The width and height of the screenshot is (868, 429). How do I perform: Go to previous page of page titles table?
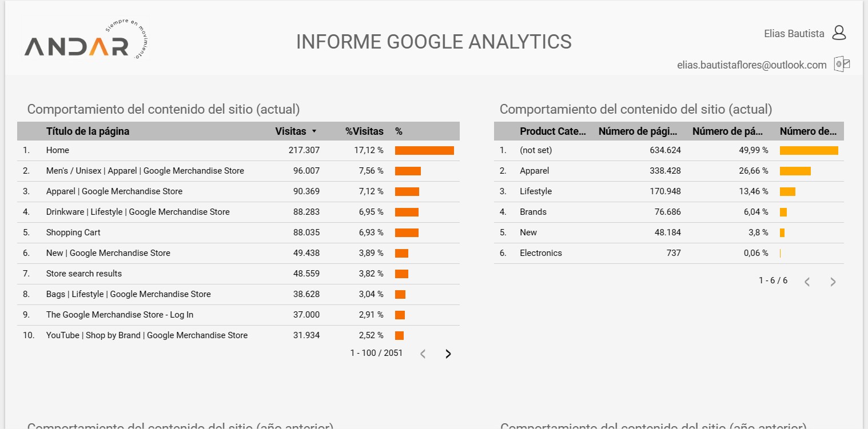coord(423,354)
